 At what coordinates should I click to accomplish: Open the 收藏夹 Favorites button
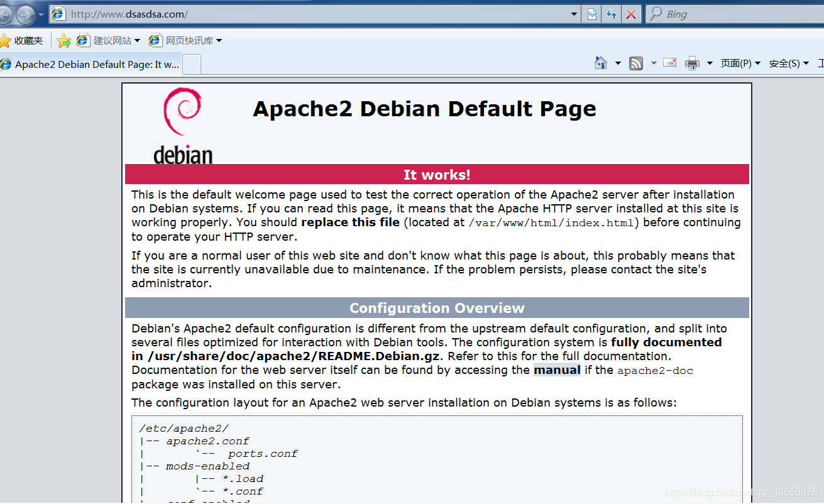22,41
